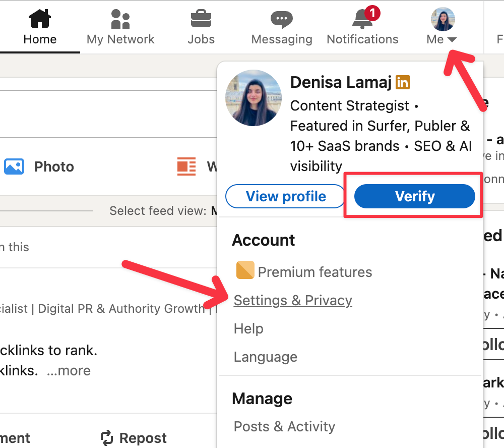Select the Home icon
The height and width of the screenshot is (448, 504).
[x=39, y=17]
